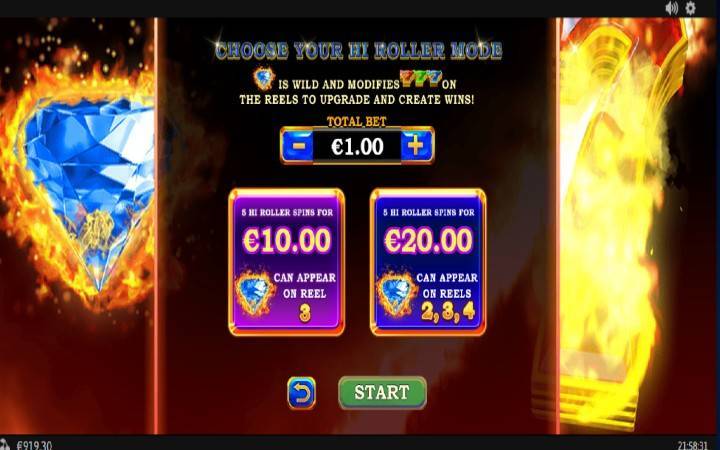Open settings with the gear icon
This screenshot has height=450, width=720.
[690, 8]
